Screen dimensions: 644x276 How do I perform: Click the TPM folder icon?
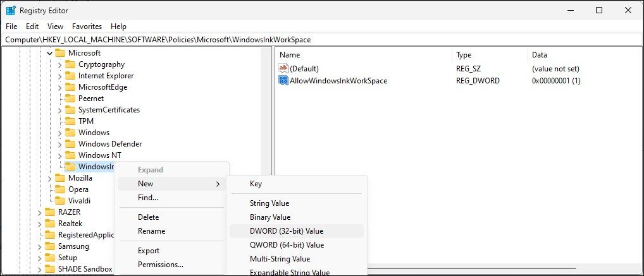click(71, 121)
